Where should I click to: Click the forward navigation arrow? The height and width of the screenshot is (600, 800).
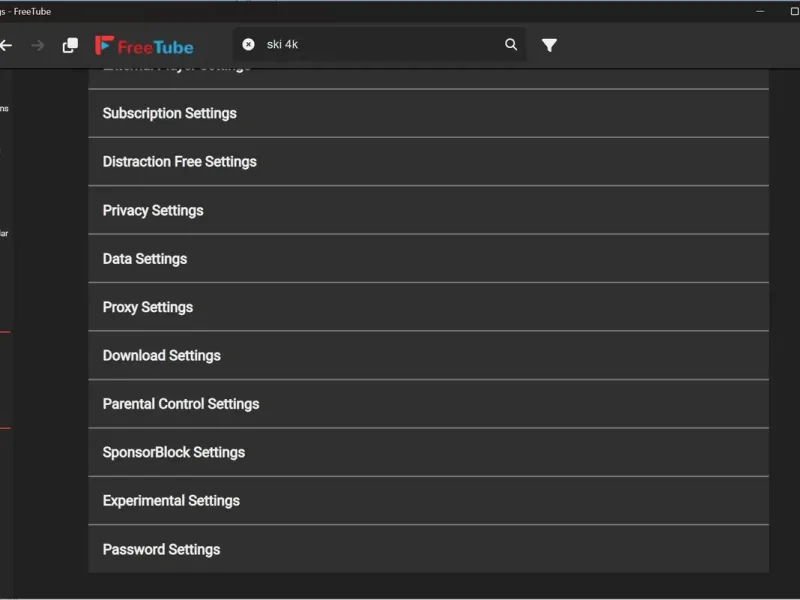(38, 45)
